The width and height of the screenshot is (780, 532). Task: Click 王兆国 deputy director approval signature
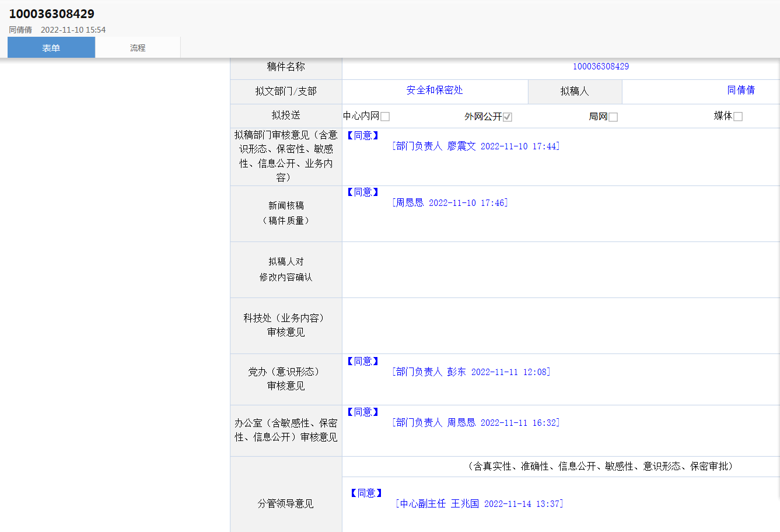479,504
